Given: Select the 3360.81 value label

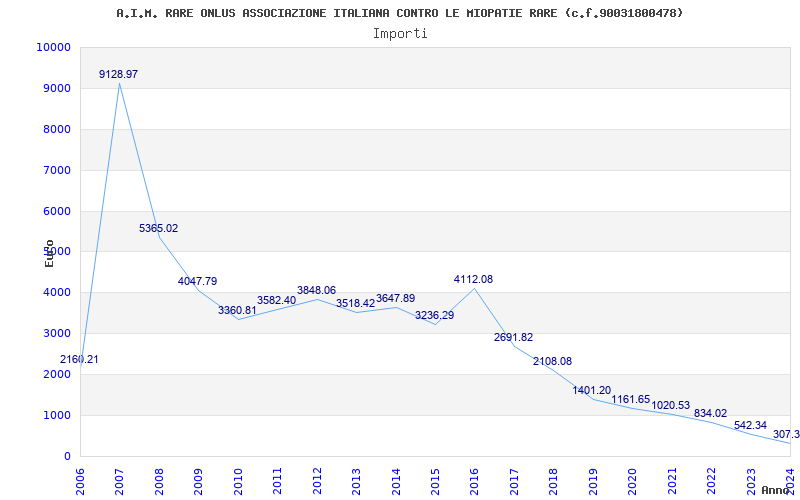Looking at the screenshot, I should (237, 310).
